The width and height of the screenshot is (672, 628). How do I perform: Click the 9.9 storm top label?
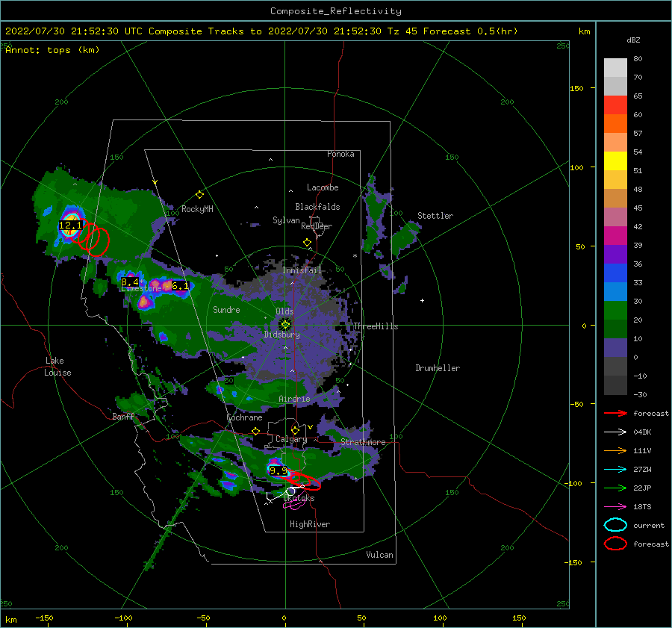(x=279, y=470)
